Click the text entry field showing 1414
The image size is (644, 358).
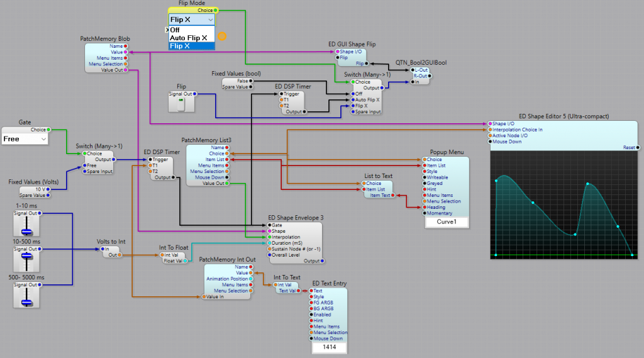point(329,347)
